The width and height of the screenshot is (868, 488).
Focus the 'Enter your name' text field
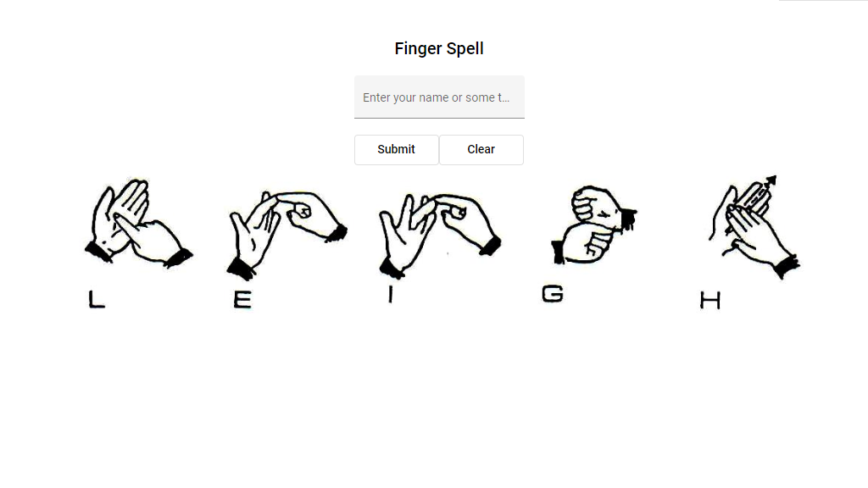click(x=440, y=97)
